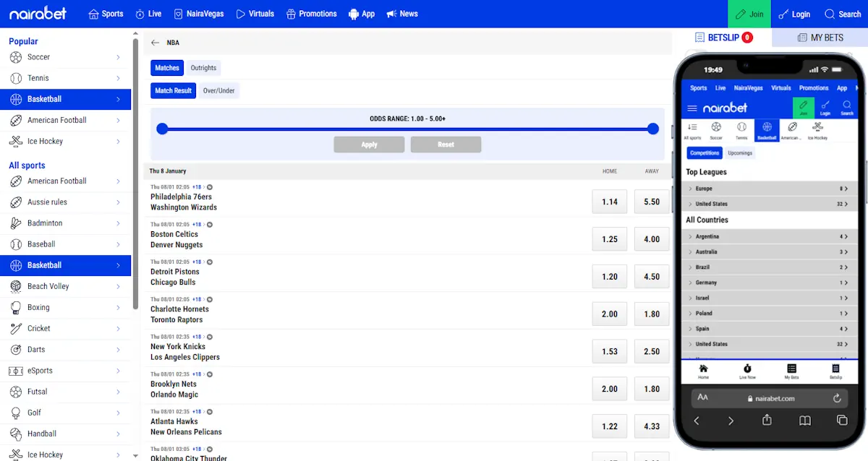Click the Apply button for odds range
Image resolution: width=868 pixels, height=461 pixels.
point(369,144)
